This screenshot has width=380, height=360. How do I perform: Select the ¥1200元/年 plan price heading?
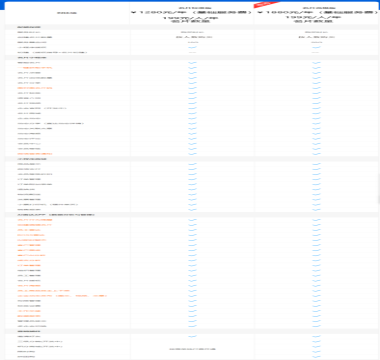pos(191,12)
